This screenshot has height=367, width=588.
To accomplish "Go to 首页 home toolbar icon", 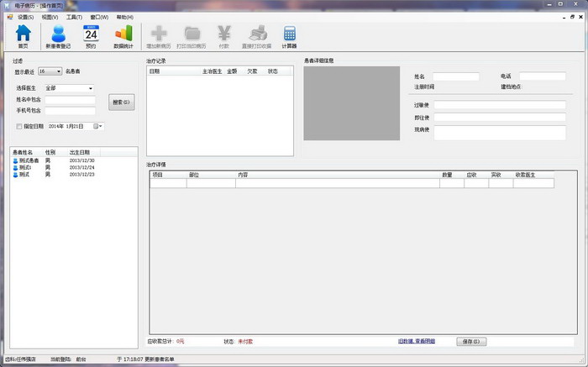I will pos(24,36).
